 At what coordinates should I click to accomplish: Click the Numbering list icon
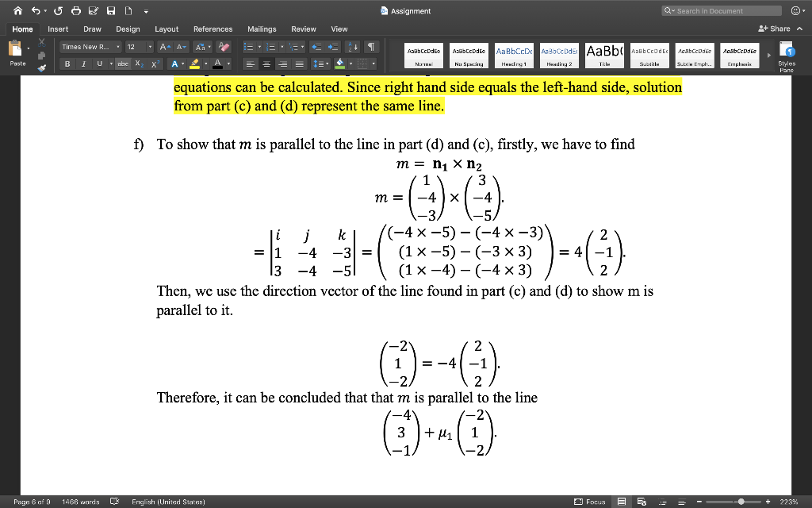click(271, 47)
